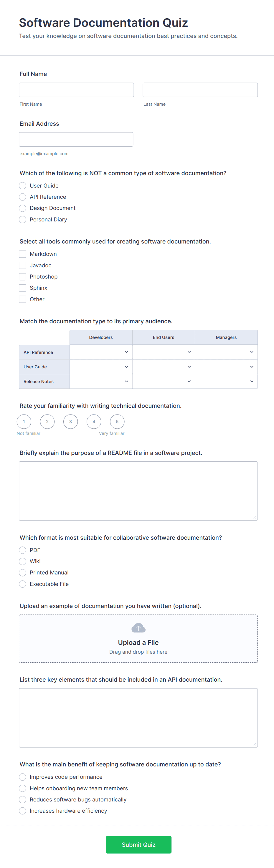Check the Markdown checkbox

point(23,254)
